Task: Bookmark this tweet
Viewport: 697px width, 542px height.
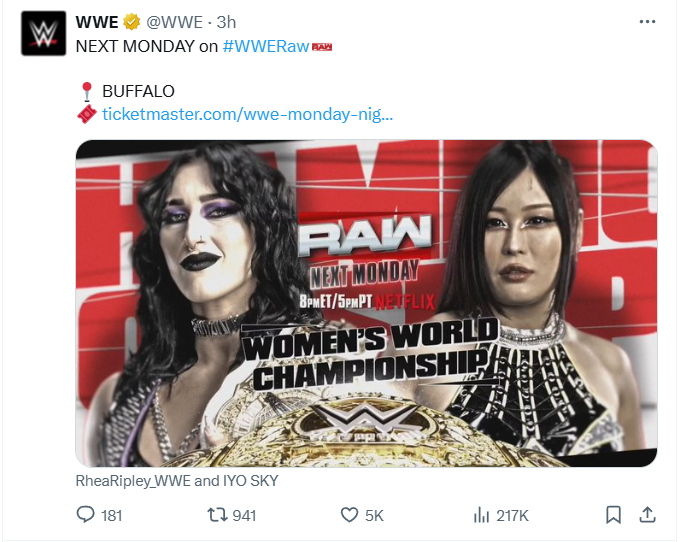Action: click(x=613, y=515)
